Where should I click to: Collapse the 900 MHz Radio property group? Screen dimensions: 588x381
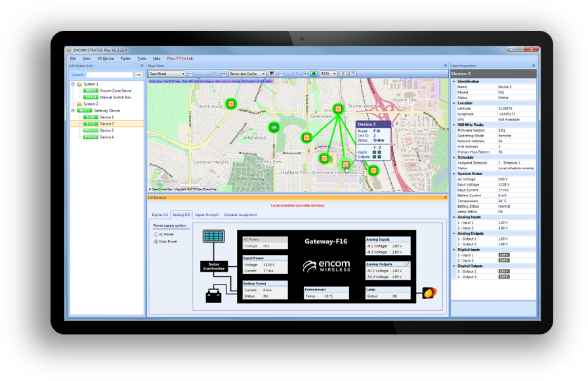(453, 125)
